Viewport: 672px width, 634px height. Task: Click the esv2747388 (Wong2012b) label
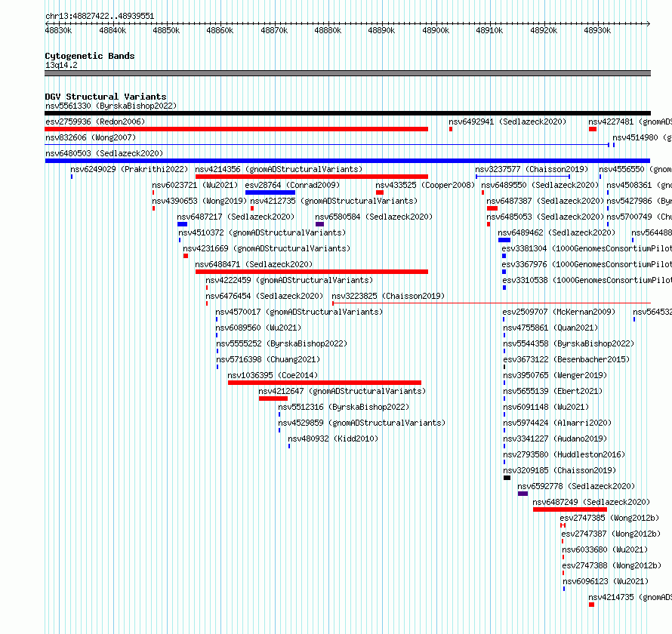pos(612,565)
